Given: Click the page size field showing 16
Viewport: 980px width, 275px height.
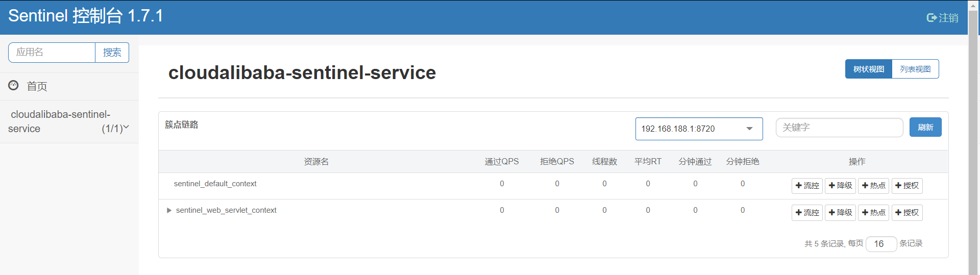Looking at the screenshot, I should pos(881,244).
